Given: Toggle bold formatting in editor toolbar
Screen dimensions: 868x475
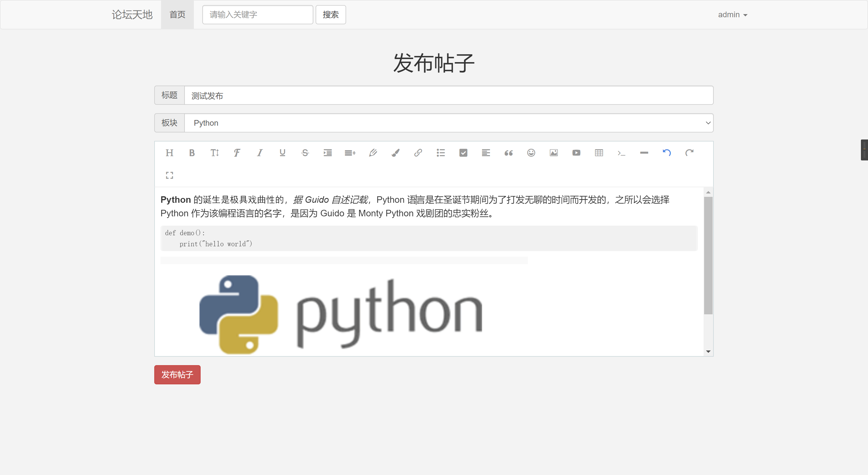Looking at the screenshot, I should pyautogui.click(x=192, y=153).
